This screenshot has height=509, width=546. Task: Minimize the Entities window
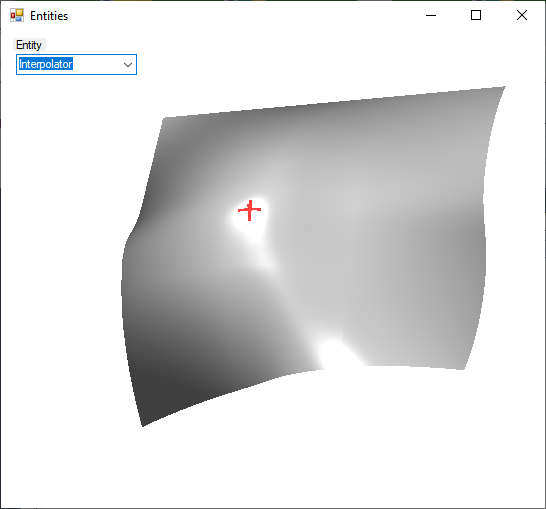431,15
